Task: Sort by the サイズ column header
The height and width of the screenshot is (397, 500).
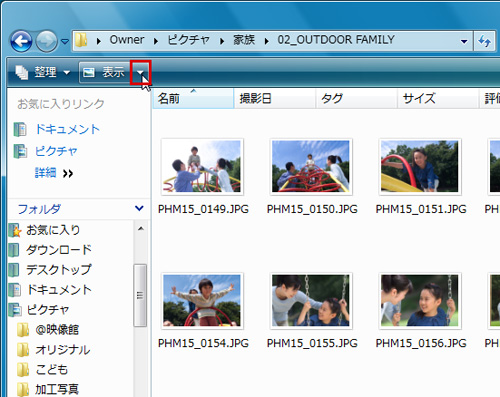Action: pyautogui.click(x=438, y=99)
